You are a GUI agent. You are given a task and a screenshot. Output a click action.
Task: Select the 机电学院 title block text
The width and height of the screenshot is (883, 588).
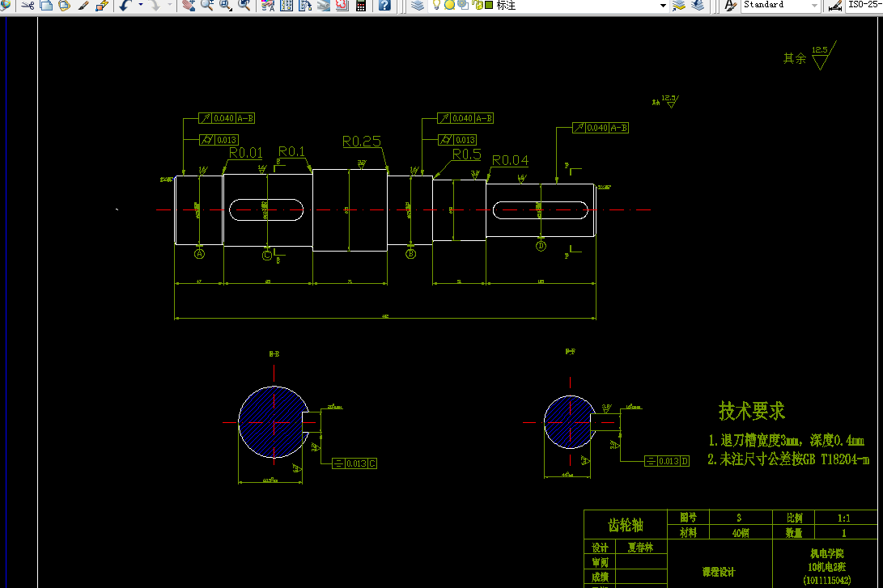tap(826, 554)
